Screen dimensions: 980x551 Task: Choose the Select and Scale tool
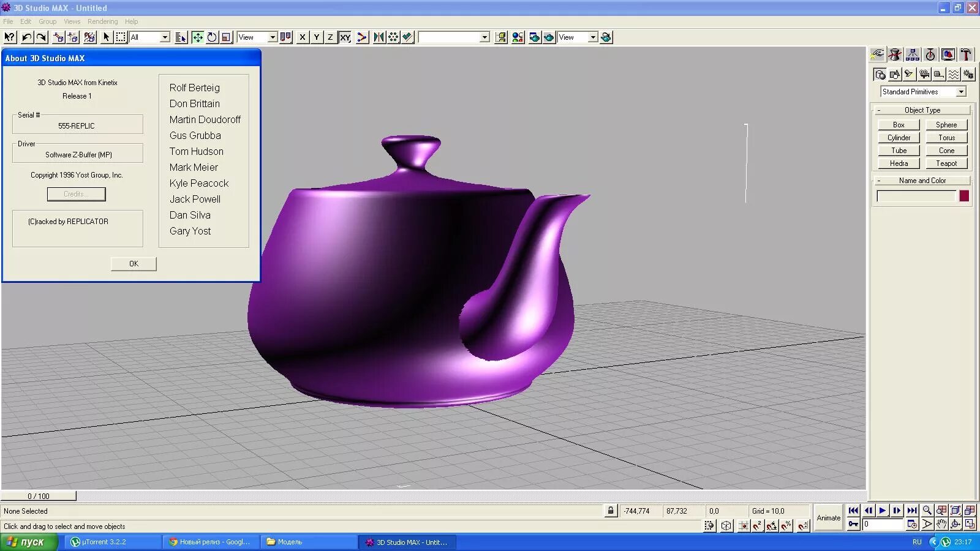227,37
